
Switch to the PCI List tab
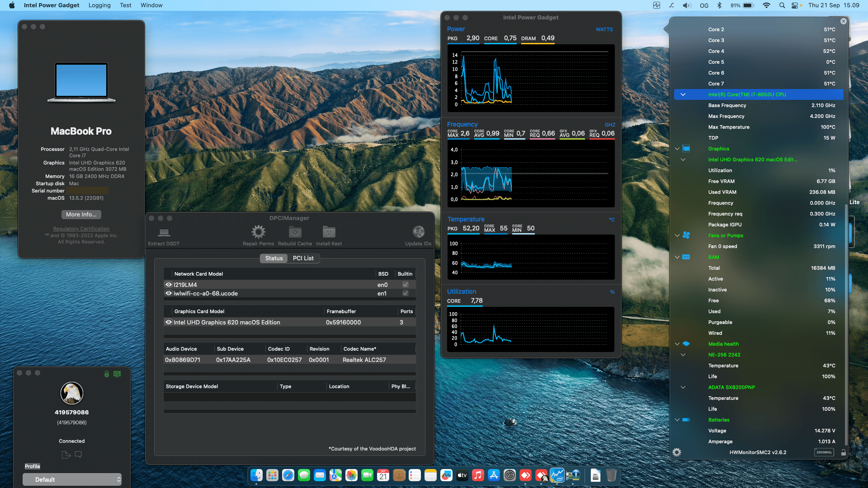303,258
